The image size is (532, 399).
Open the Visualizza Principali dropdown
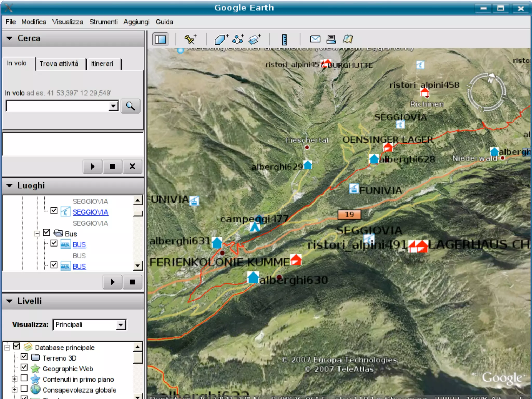click(121, 325)
